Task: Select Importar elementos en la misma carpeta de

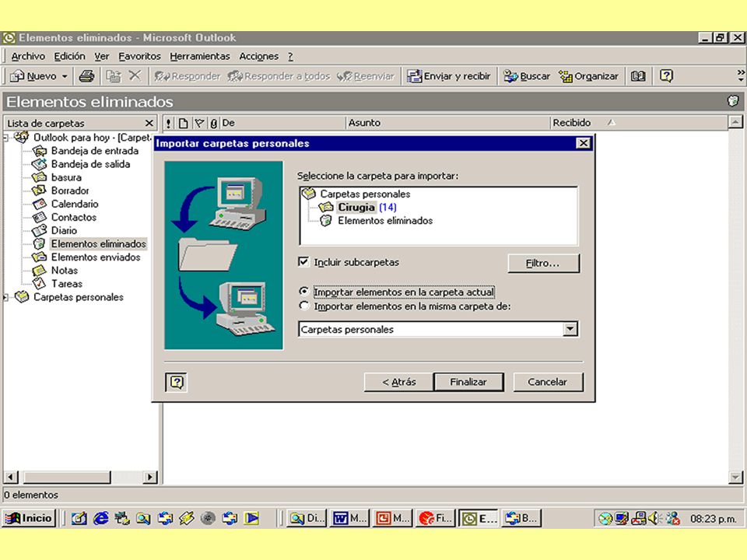Action: point(303,305)
